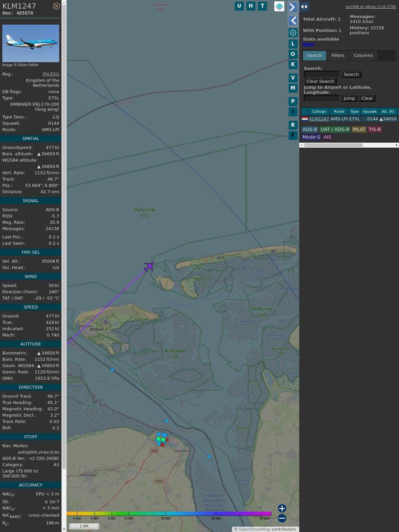399x532 pixels.
Task: Click the 2 NM scale bar
Action: pyautogui.click(x=84, y=526)
